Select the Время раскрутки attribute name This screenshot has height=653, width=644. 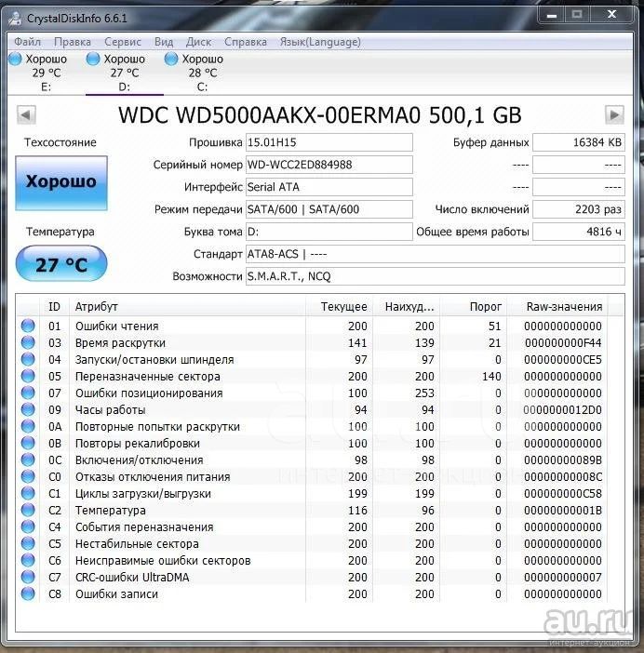pos(120,343)
